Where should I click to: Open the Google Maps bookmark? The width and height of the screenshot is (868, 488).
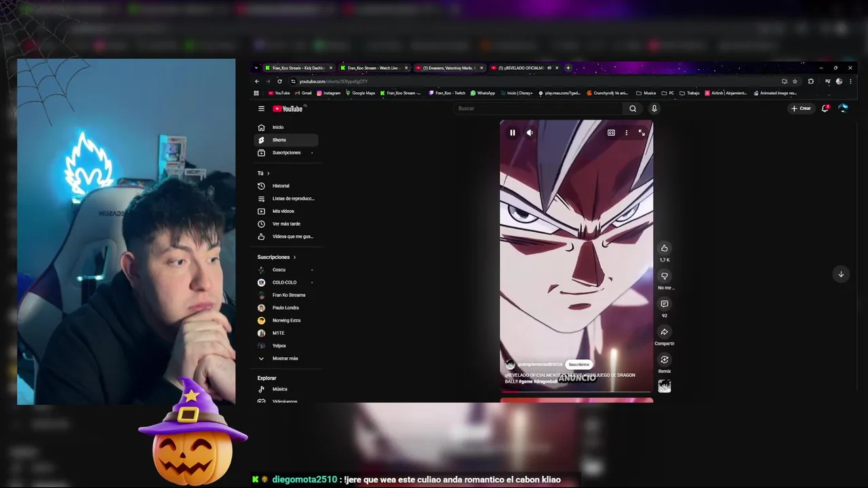click(x=360, y=93)
